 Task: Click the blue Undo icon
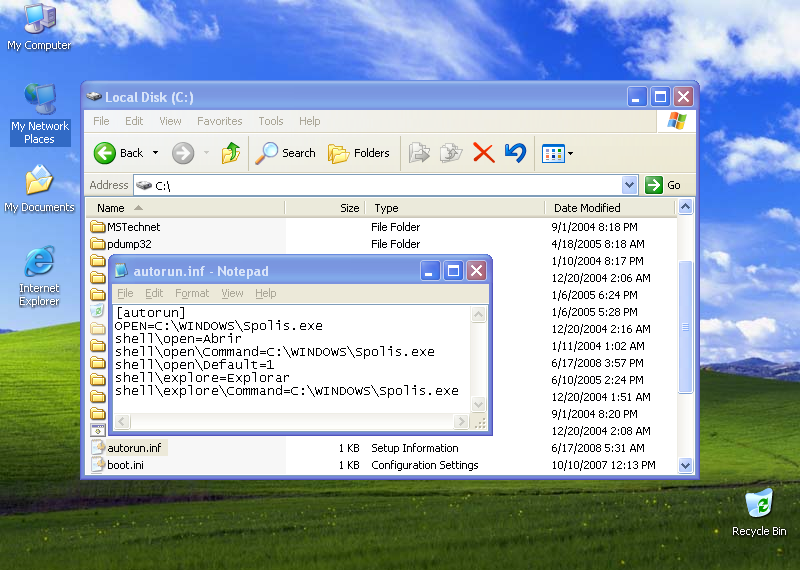coord(515,153)
